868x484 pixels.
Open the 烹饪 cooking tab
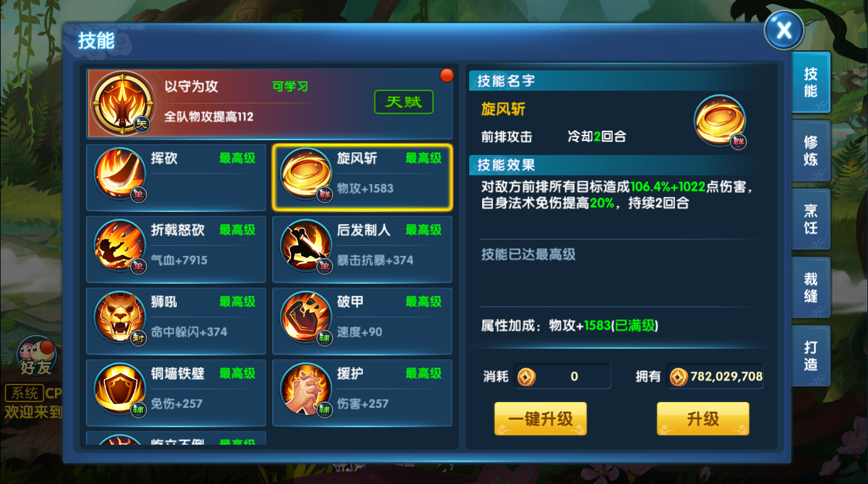point(810,219)
